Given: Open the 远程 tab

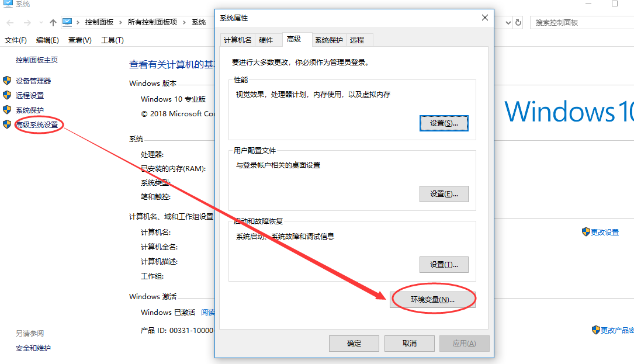Looking at the screenshot, I should point(356,40).
